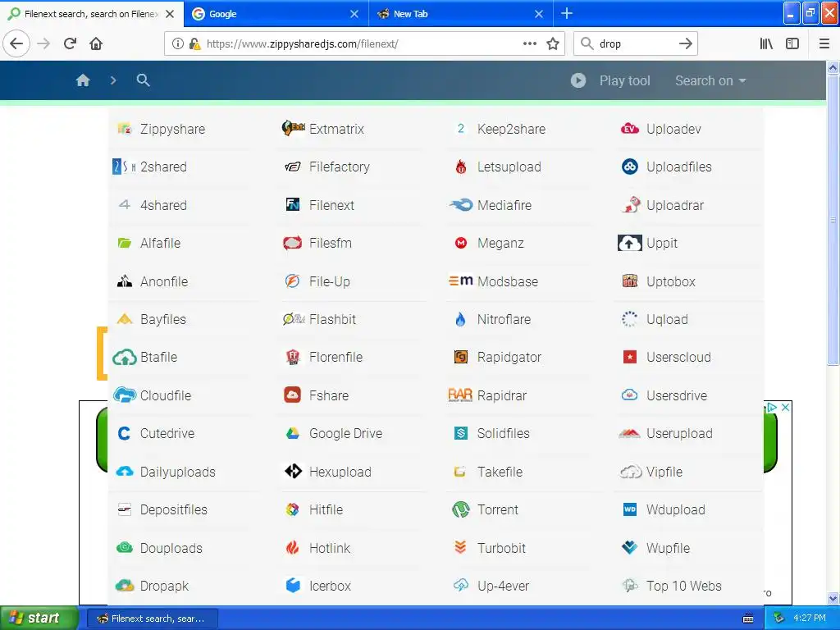Image resolution: width=840 pixels, height=630 pixels.
Task: Click the Play tool circular play icon
Action: (x=578, y=80)
